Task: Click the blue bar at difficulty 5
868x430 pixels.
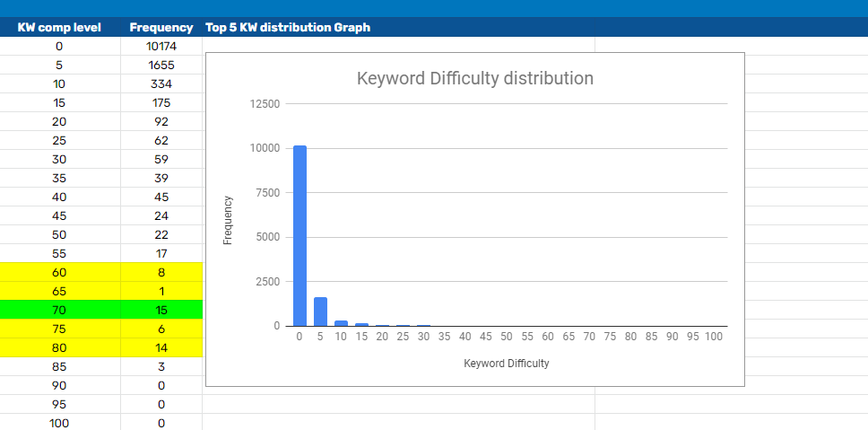Action: (x=321, y=312)
